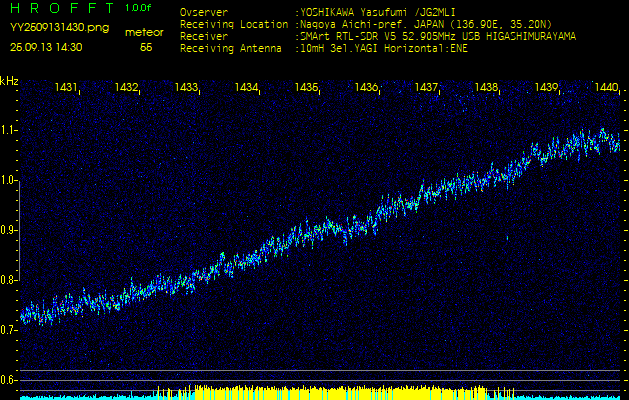The height and width of the screenshot is (400, 629).
Task: Jump to the 1437 time marker
Action: click(x=426, y=88)
